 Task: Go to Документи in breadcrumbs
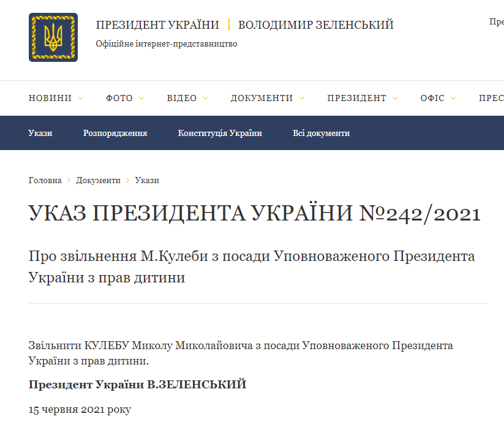tap(98, 181)
